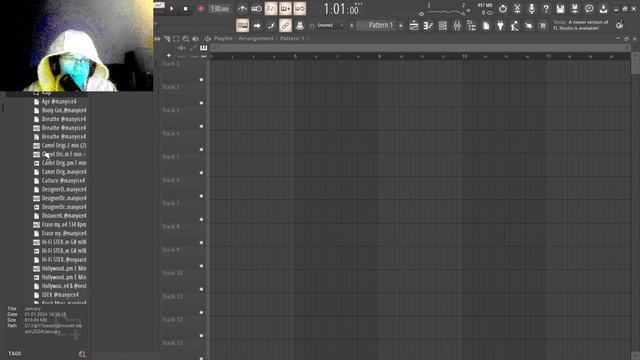The width and height of the screenshot is (640, 360).
Task: Click the tempo tapper icon
Action: (514, 26)
